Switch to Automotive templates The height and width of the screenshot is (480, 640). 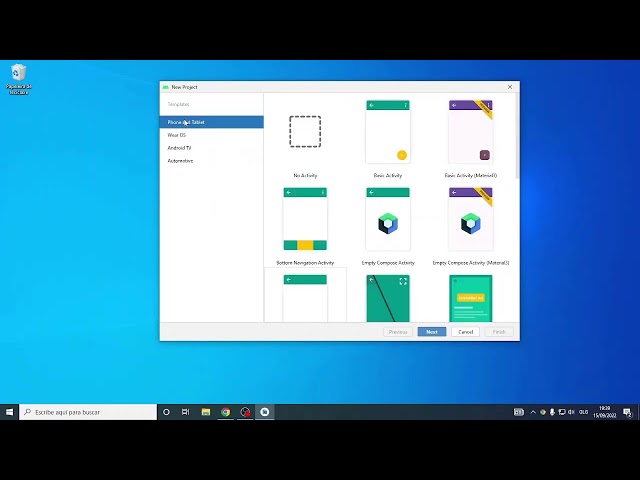click(211, 161)
